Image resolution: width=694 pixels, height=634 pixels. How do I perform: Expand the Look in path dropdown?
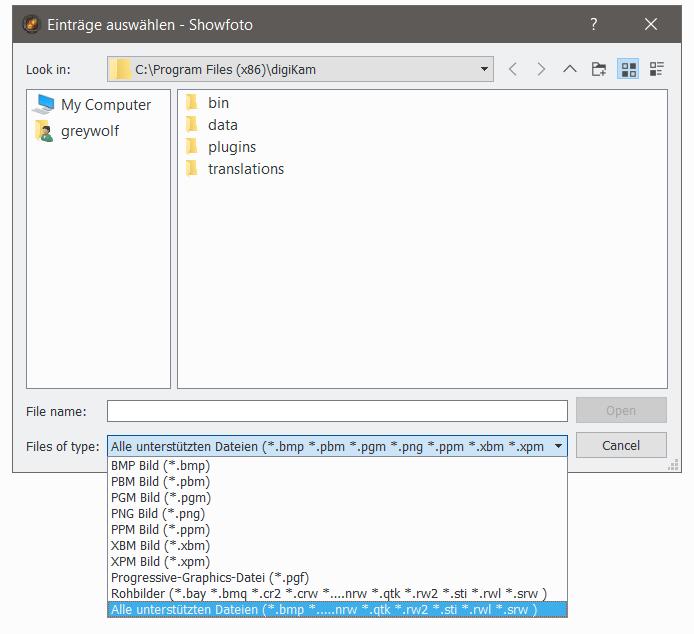tap(485, 69)
